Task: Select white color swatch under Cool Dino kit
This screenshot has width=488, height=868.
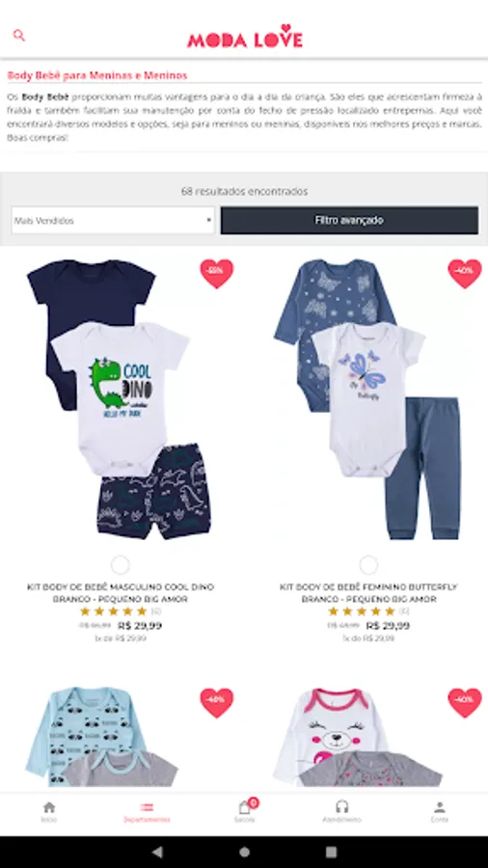Action: [x=120, y=565]
